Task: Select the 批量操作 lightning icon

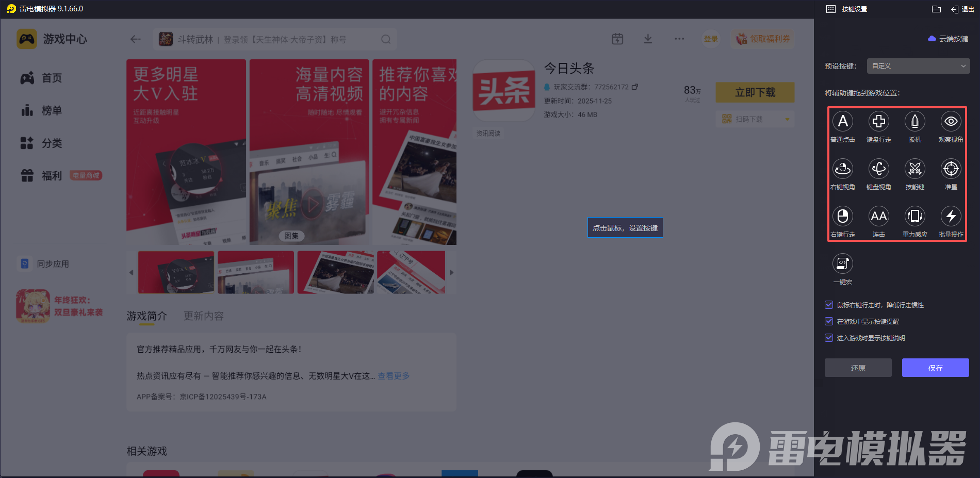Action: [951, 216]
